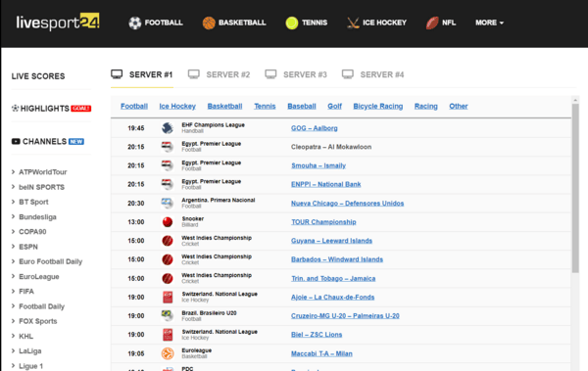
Task: Click the basketball icon in header
Action: coord(209,23)
